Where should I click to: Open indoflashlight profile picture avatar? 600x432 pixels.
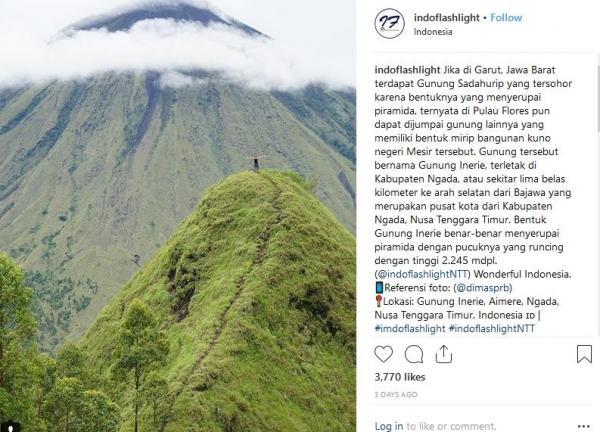[389, 23]
